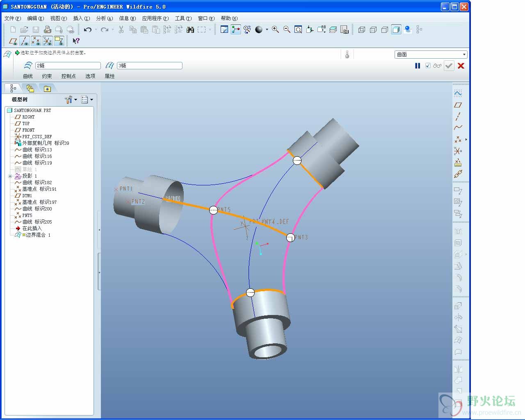Viewport: 525px width, 420px height.
Task: Accept the boundary blend with green checkmark
Action: coord(449,66)
